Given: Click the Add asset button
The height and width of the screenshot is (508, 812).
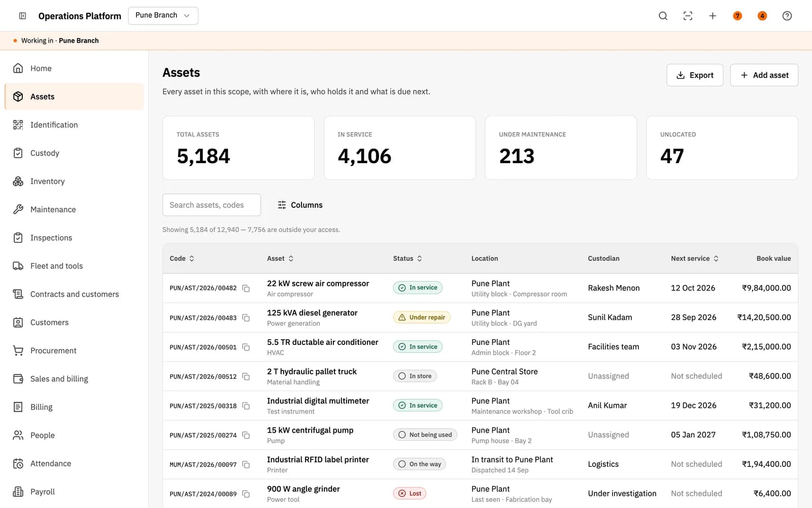Looking at the screenshot, I should (x=764, y=75).
